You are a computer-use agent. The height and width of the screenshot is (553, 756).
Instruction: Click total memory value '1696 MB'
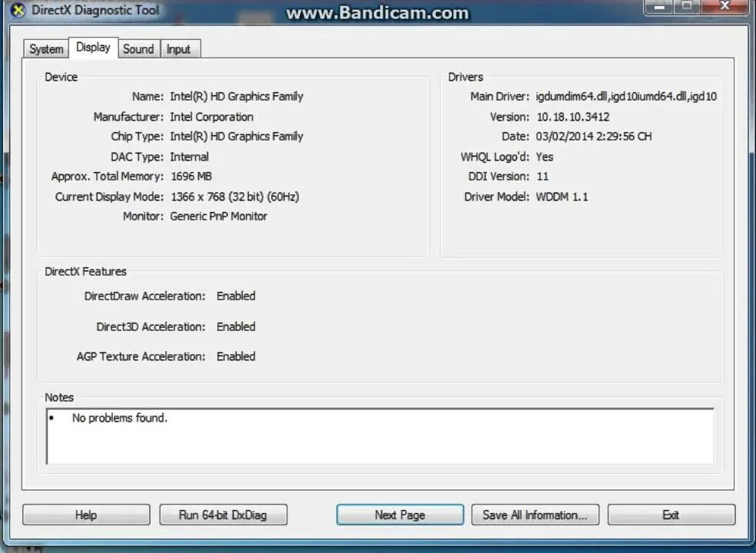tap(191, 177)
